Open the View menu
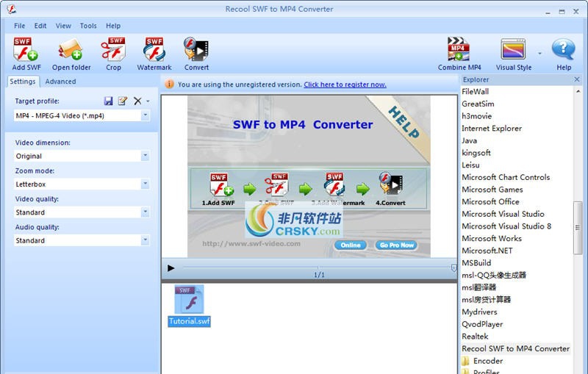This screenshot has width=588, height=374. tap(63, 26)
